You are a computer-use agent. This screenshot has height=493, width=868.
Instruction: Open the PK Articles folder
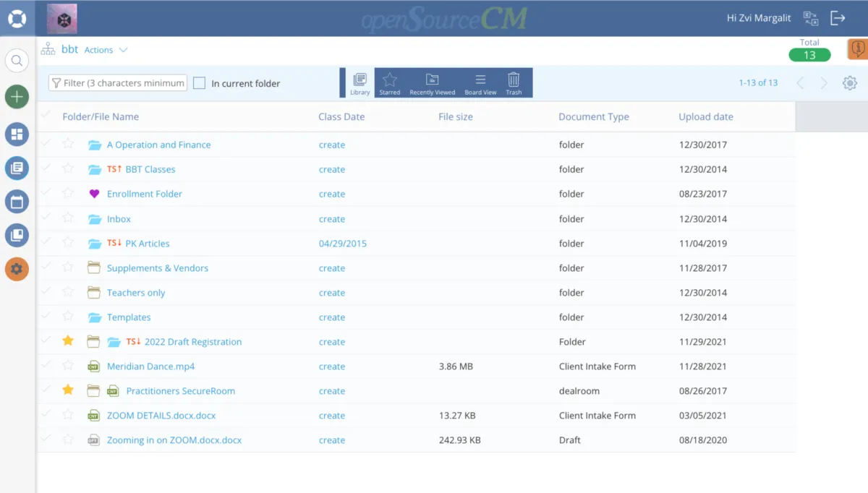tap(148, 244)
